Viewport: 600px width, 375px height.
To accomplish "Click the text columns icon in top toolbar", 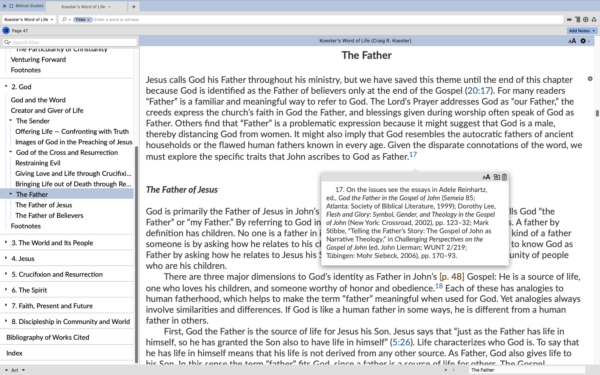I will [577, 19].
